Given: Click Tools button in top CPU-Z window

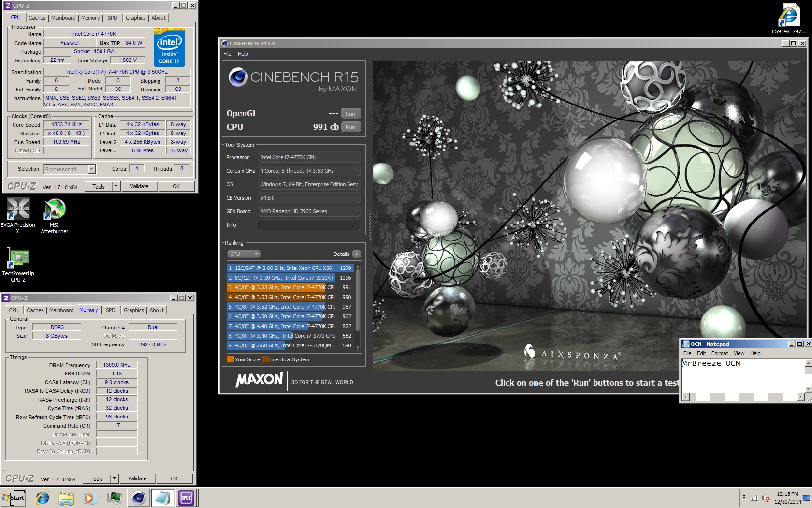Looking at the screenshot, I should pos(99,186).
